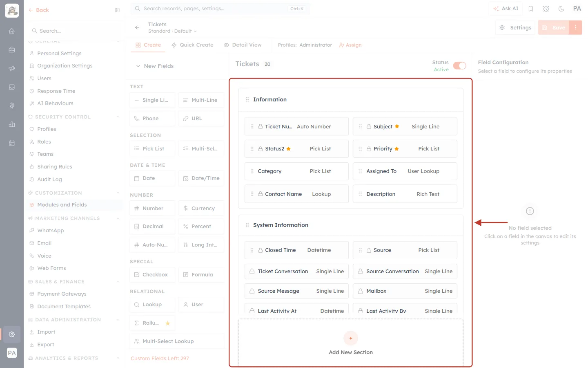This screenshot has width=588, height=368.
Task: Select the Auto-Number field type
Action: tap(152, 245)
